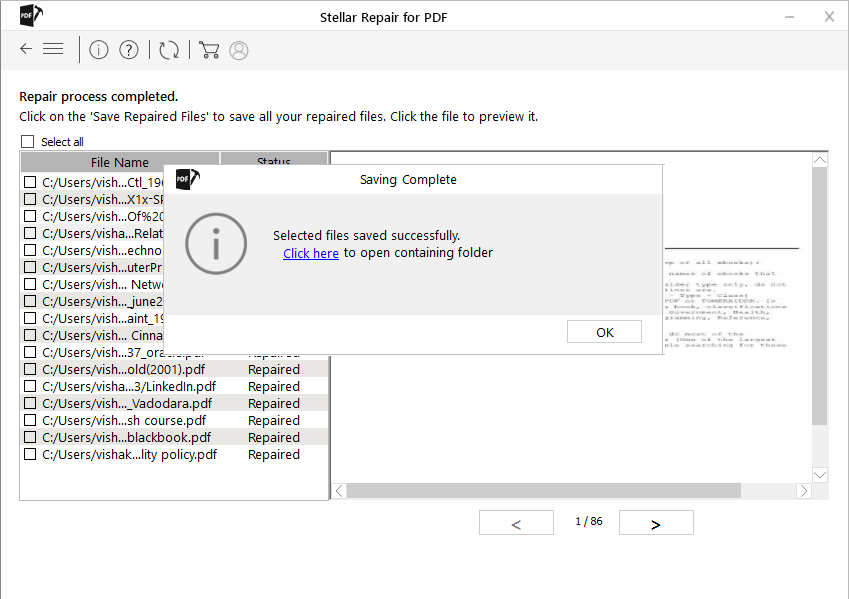Viewport: 849px width, 599px height.
Task: Open the Buy shopping cart icon
Action: [x=209, y=50]
